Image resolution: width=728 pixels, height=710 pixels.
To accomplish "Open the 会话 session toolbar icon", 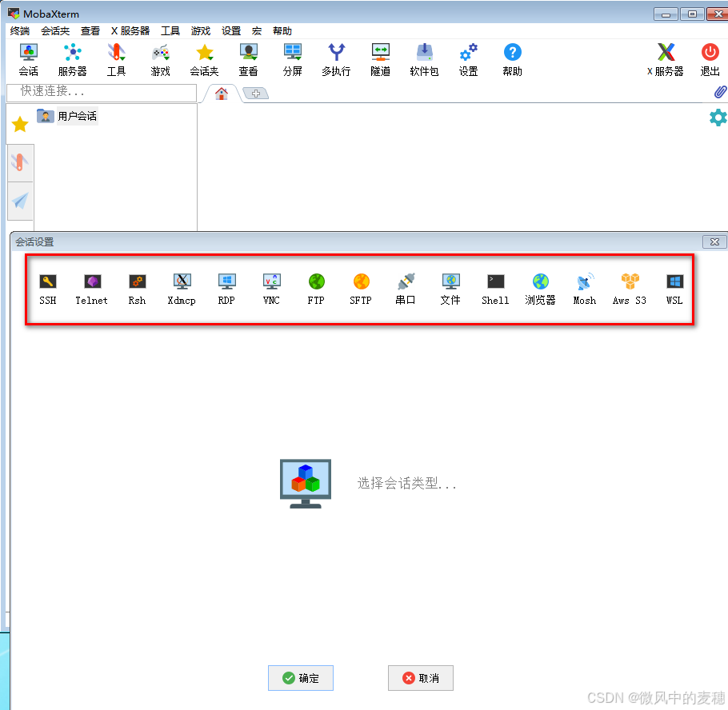I will point(28,60).
